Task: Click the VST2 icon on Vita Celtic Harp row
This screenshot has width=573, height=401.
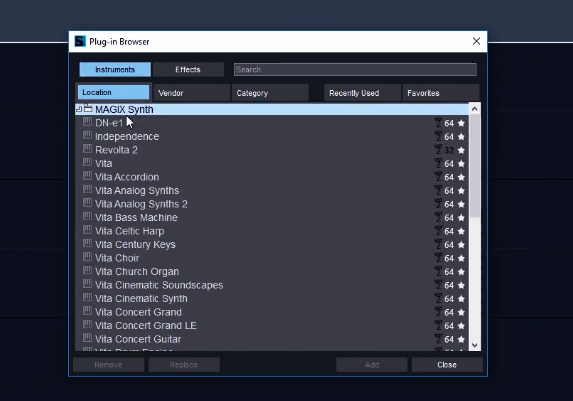Action: (x=438, y=231)
